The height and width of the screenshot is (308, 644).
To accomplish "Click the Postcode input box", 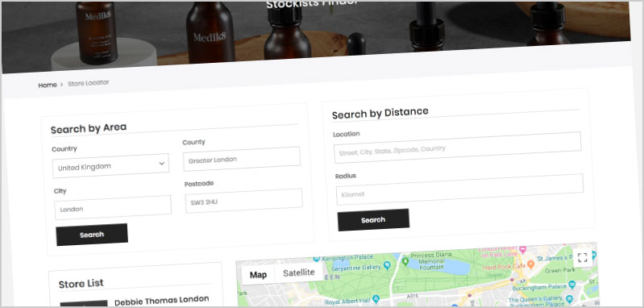I will click(243, 201).
